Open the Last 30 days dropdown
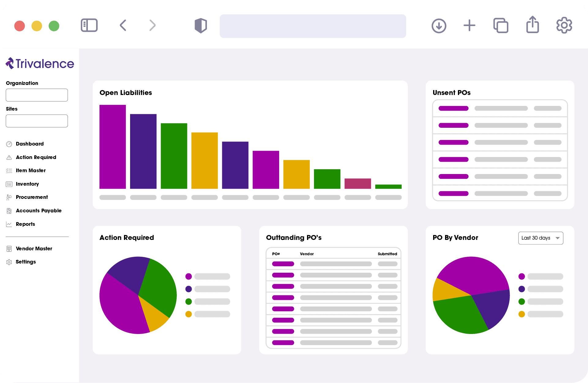The width and height of the screenshot is (588, 383). point(541,238)
